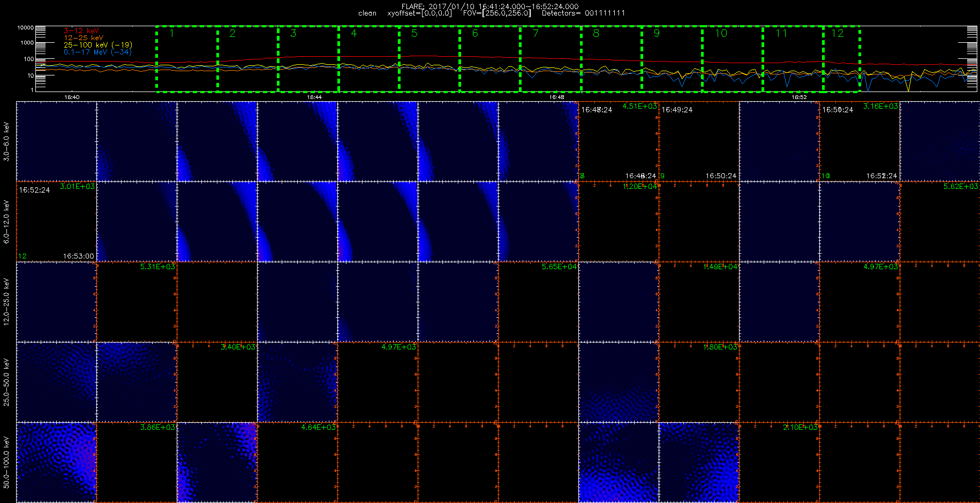This screenshot has width=980, height=503.
Task: Click the 5.31E+03 value label
Action: tap(157, 266)
